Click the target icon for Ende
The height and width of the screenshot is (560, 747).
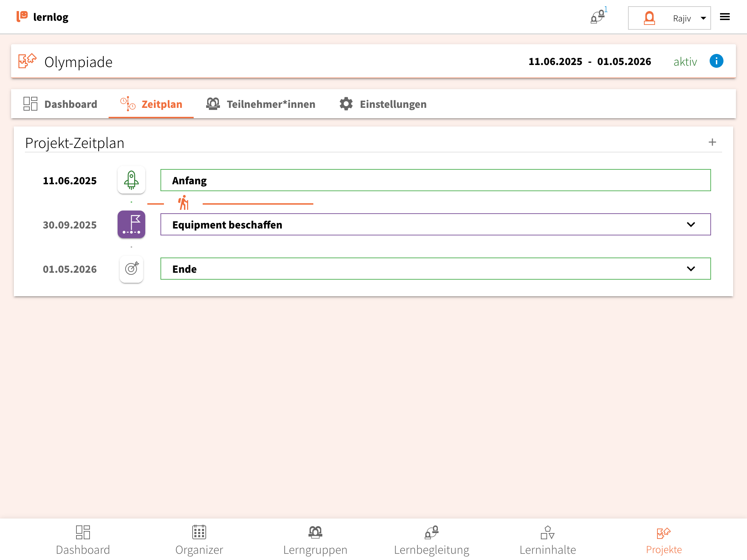tap(131, 269)
